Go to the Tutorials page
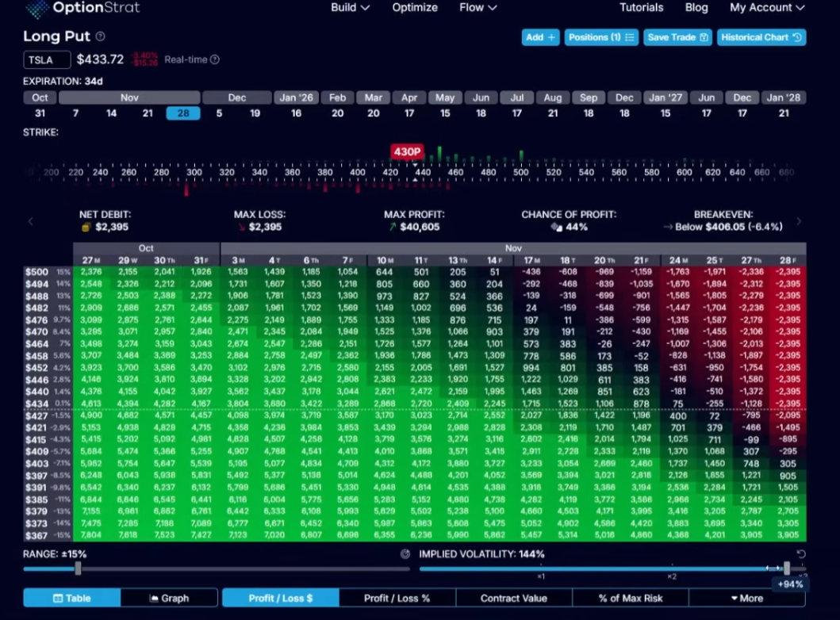The width and height of the screenshot is (840, 620). (x=641, y=8)
